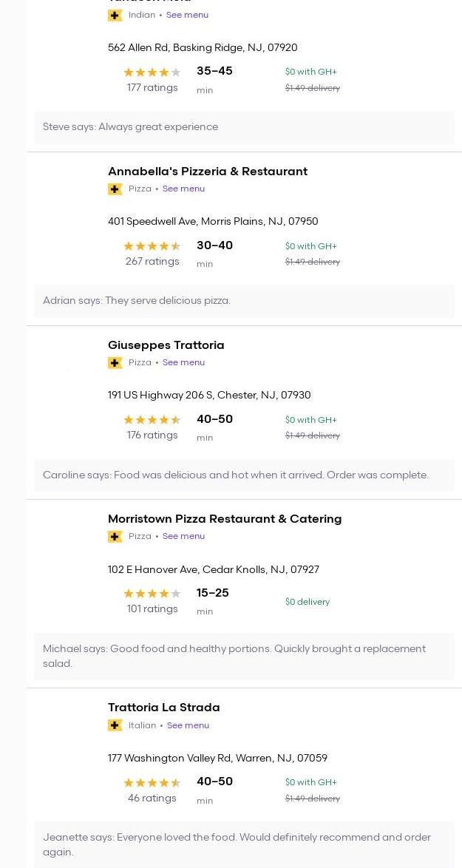Open See menu for Morristown Pizza Restaurant & Catering

pyautogui.click(x=183, y=536)
